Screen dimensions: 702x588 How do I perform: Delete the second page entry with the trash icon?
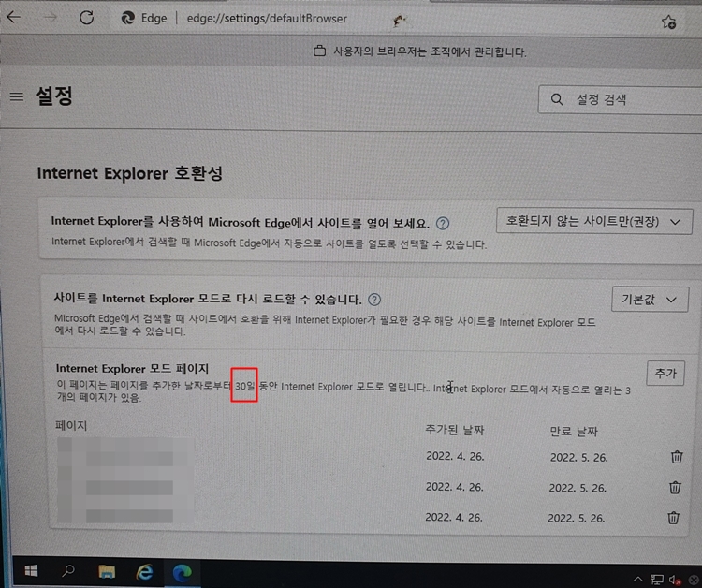675,487
